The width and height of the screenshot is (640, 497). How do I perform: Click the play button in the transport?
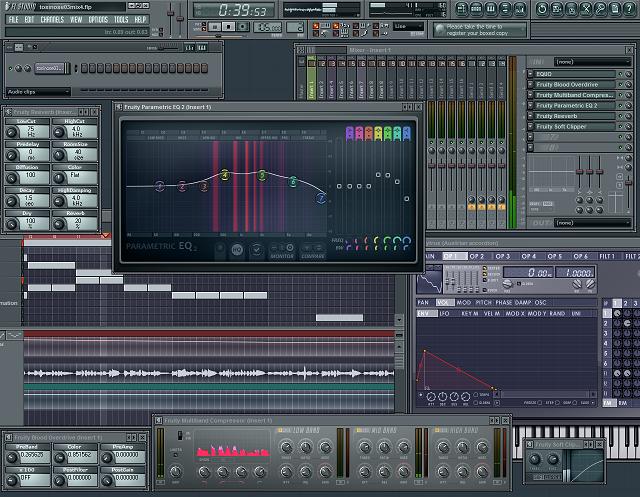click(x=215, y=27)
